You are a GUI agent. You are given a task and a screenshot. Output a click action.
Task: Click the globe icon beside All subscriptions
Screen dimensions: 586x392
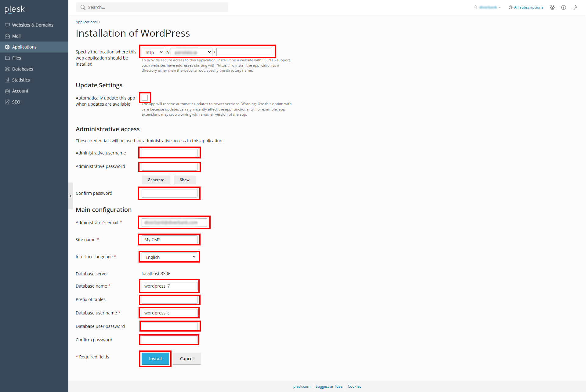[511, 7]
